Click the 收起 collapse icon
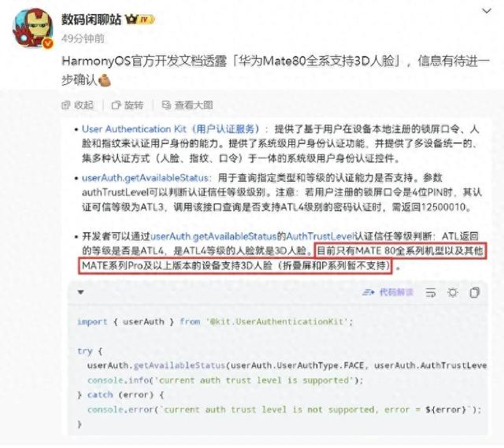 [x=65, y=106]
